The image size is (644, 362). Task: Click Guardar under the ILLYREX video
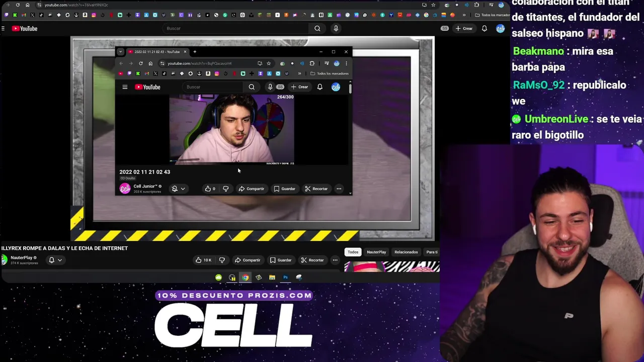click(x=281, y=260)
